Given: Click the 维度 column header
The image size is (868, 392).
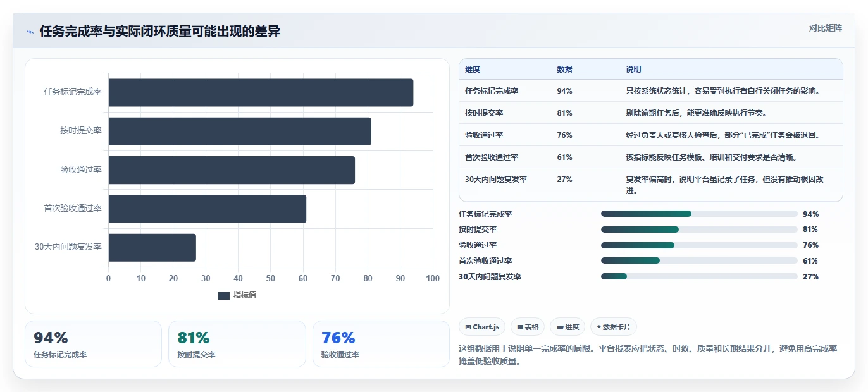Looking at the screenshot, I should coord(473,70).
